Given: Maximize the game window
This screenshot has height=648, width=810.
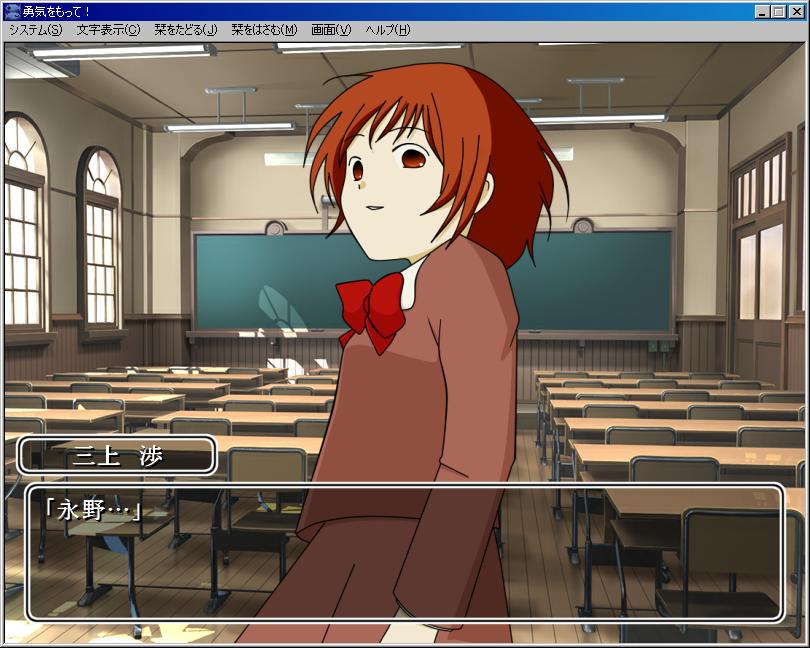Looking at the screenshot, I should (x=778, y=11).
